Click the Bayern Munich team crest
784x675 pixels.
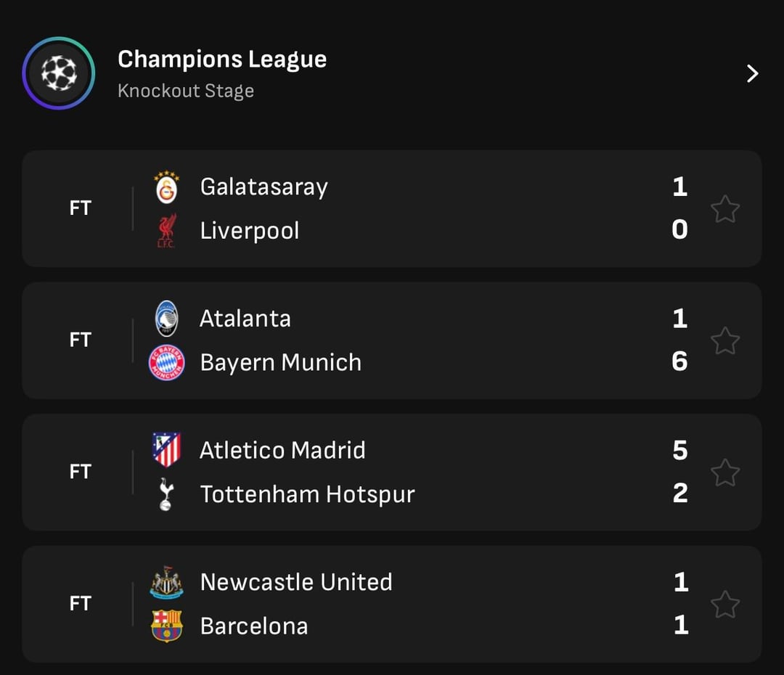tap(166, 363)
